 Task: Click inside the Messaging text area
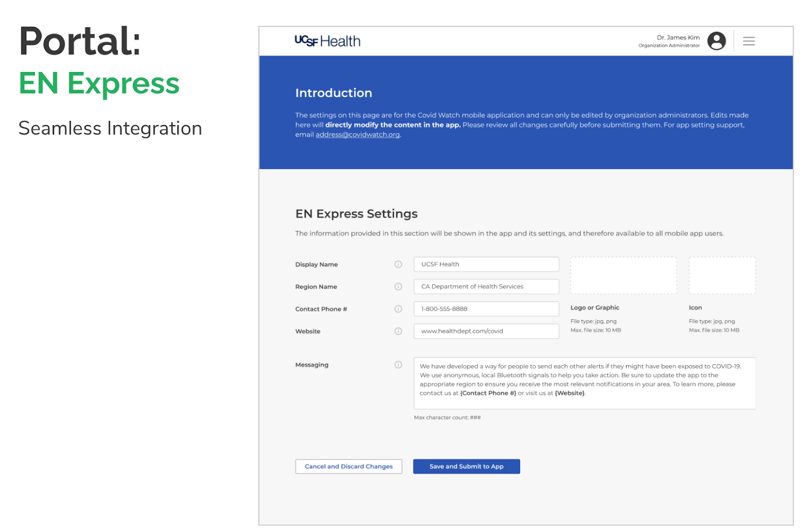click(x=585, y=384)
